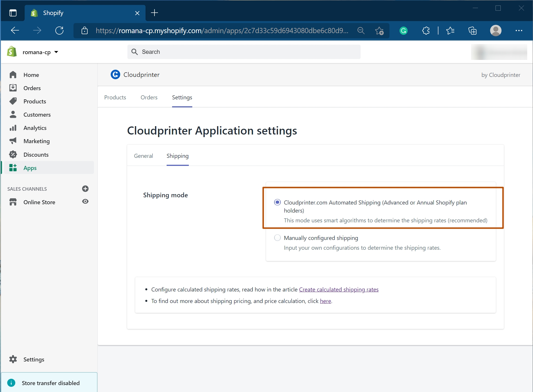Click the Settings gear icon in the sidebar
533x392 pixels.
pyautogui.click(x=13, y=359)
